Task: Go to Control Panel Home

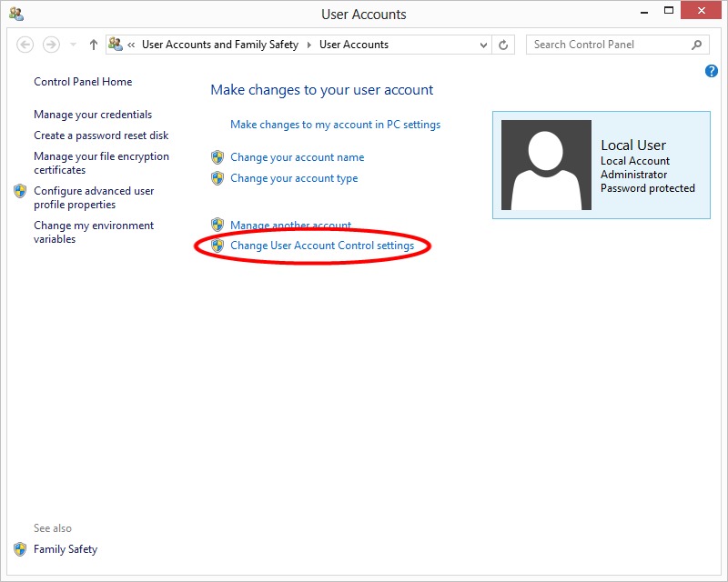Action: tap(83, 82)
